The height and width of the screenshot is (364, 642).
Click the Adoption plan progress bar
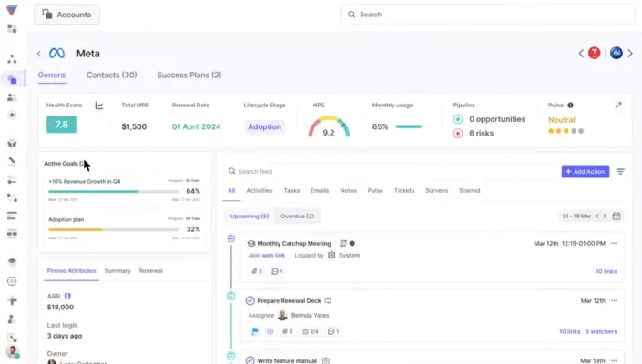(114, 229)
